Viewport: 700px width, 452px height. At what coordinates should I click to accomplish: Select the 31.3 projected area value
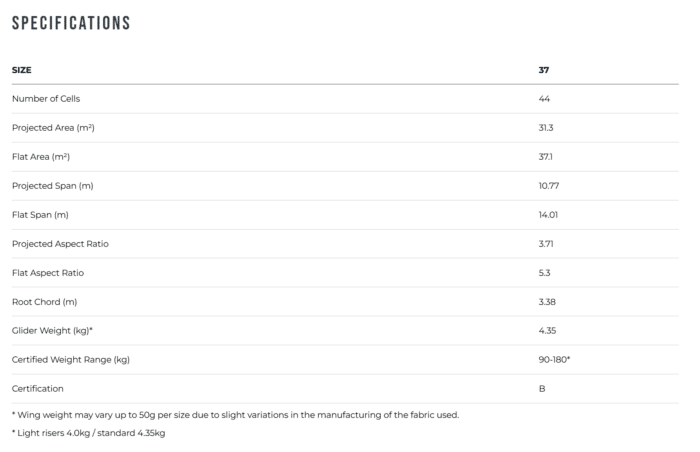coord(546,128)
